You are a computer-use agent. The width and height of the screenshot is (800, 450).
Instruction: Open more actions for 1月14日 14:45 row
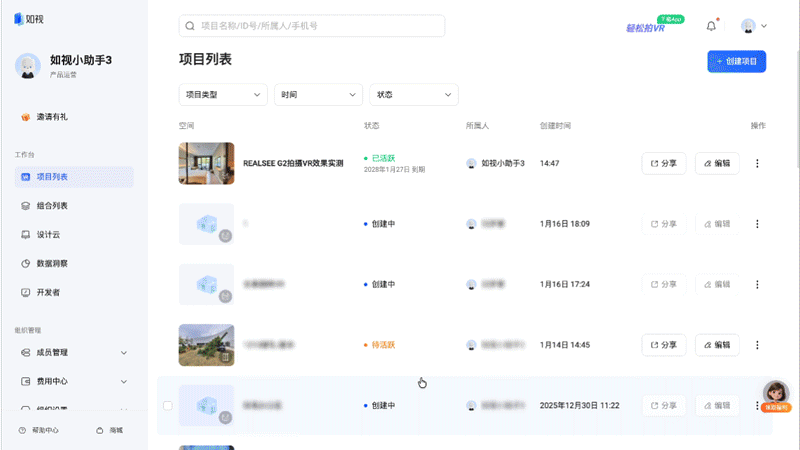click(x=757, y=345)
